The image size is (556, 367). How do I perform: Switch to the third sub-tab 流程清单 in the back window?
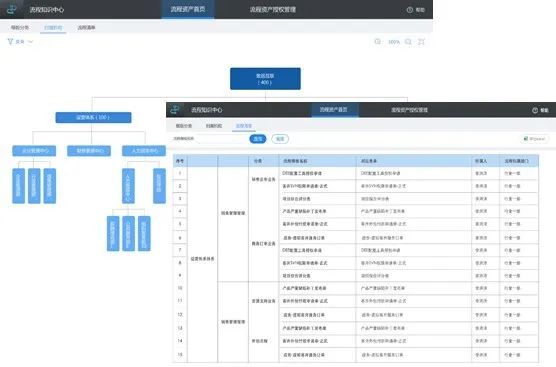click(86, 27)
